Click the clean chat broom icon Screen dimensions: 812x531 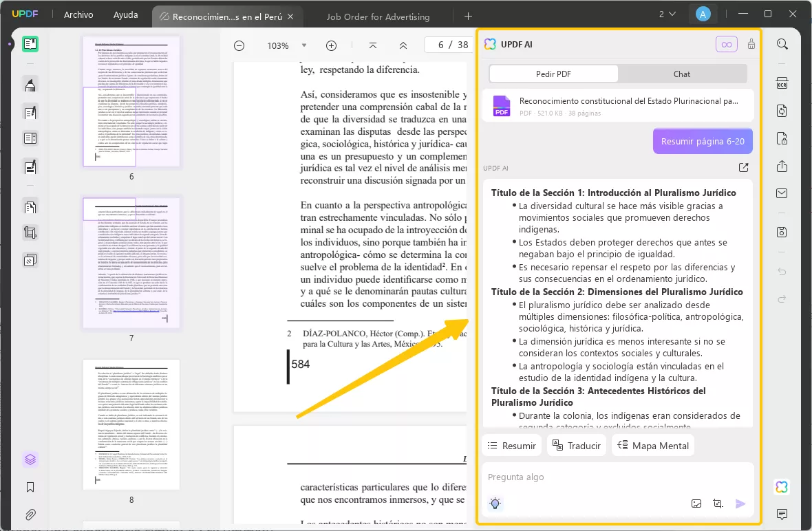(x=751, y=44)
